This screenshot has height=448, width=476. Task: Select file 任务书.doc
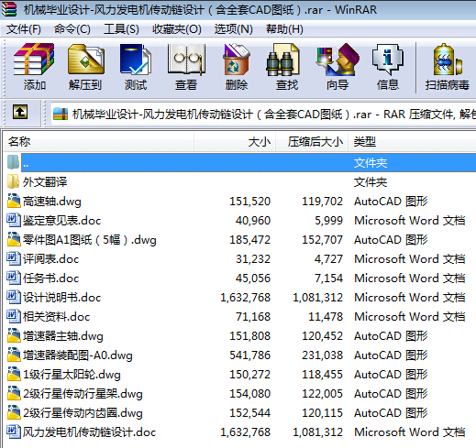coord(50,279)
